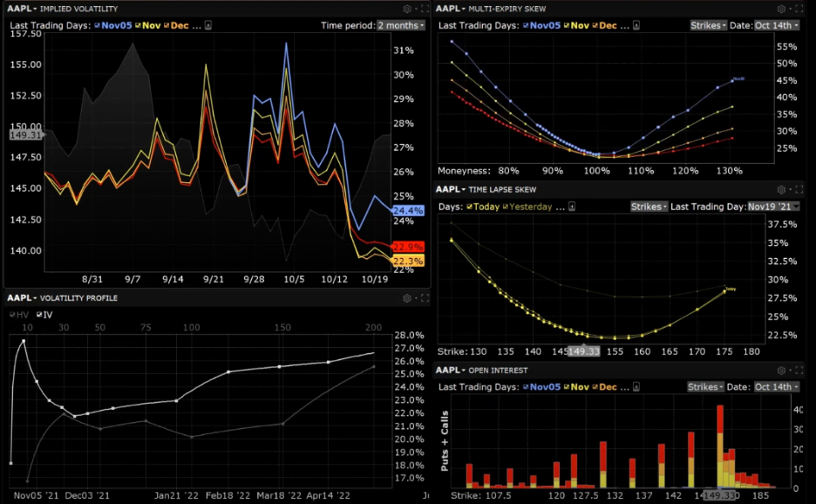Click 10/19 date label on Implied Volatility axis

[x=375, y=279]
